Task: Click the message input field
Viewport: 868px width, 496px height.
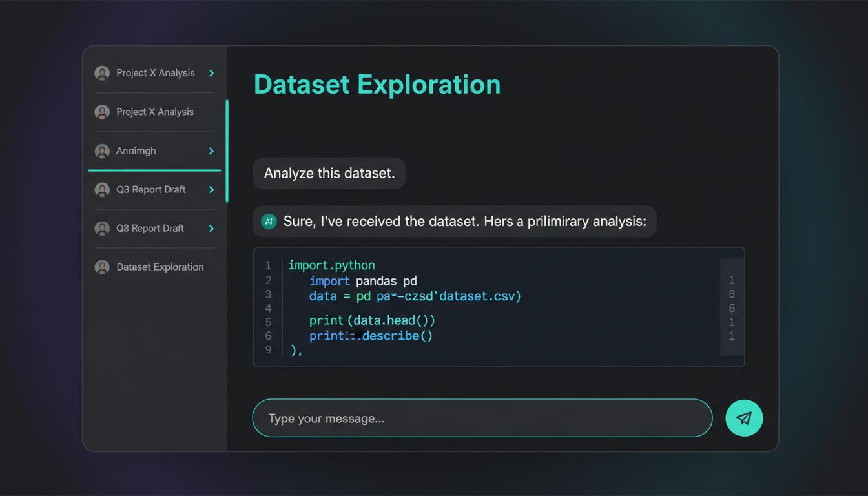Action: (482, 418)
